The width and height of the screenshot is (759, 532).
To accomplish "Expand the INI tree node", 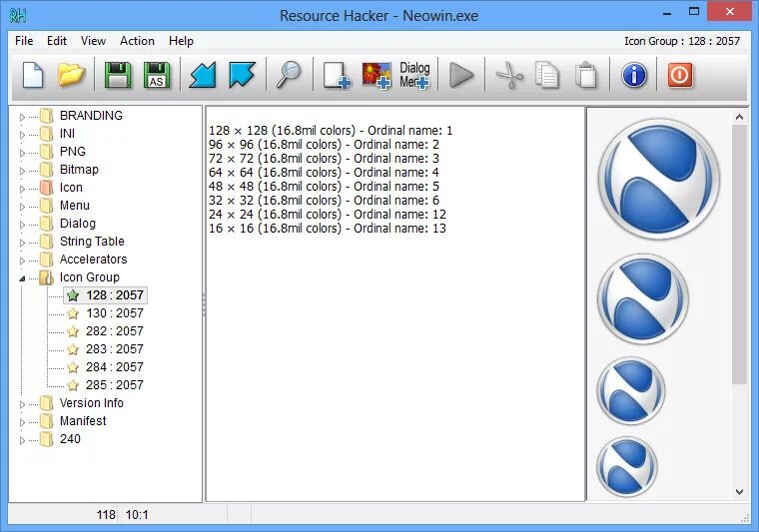I will [x=22, y=135].
